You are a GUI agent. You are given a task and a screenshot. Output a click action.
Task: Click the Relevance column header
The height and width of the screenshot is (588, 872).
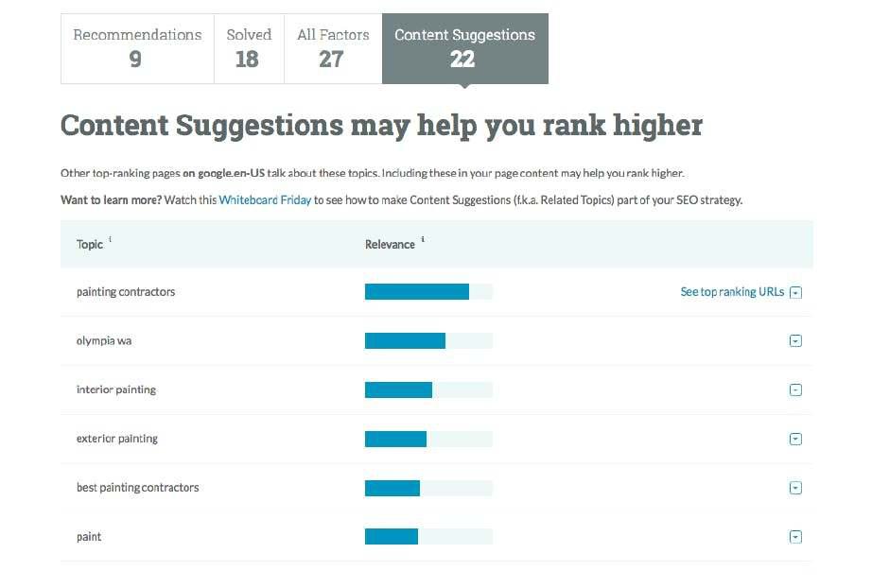coord(390,244)
